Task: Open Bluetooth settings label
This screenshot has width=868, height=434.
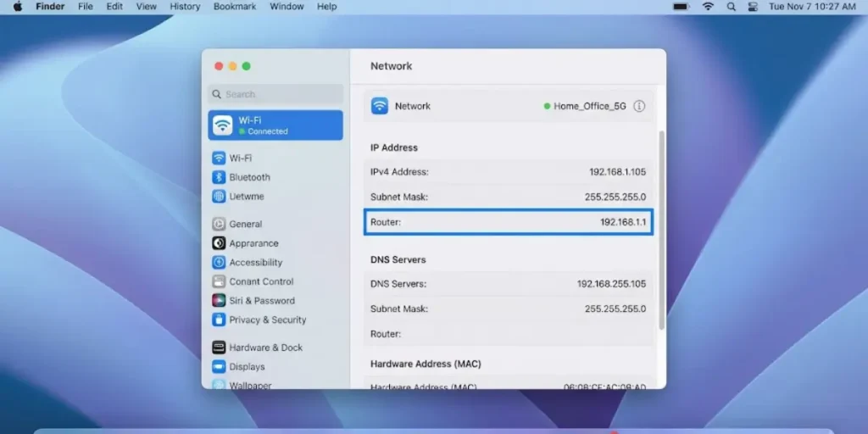Action: (250, 177)
